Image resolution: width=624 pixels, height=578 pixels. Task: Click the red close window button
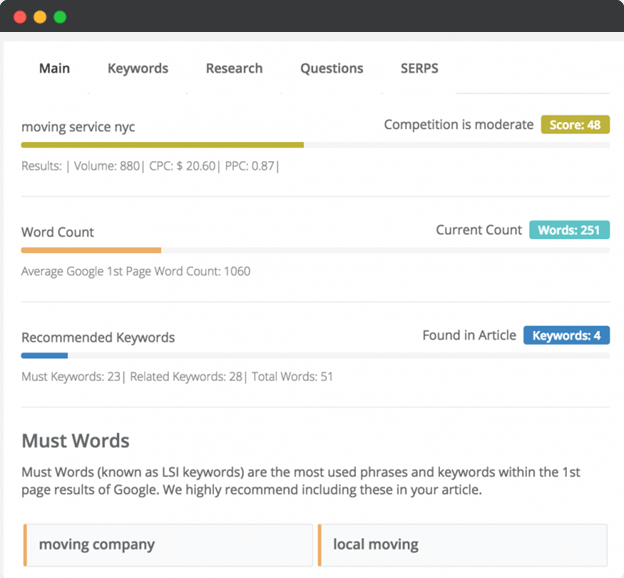tap(20, 17)
